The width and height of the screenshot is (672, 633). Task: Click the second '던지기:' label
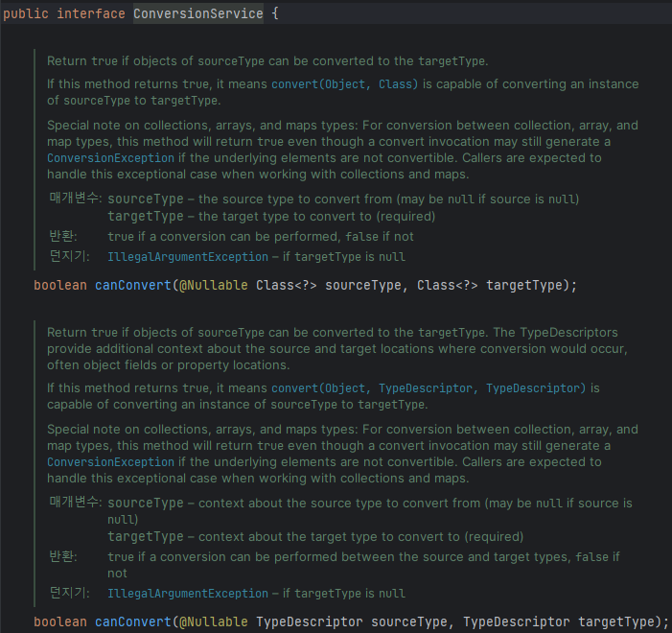point(69,593)
